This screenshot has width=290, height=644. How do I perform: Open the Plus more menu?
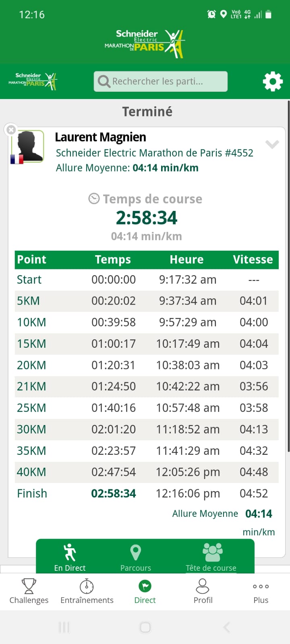click(x=261, y=591)
